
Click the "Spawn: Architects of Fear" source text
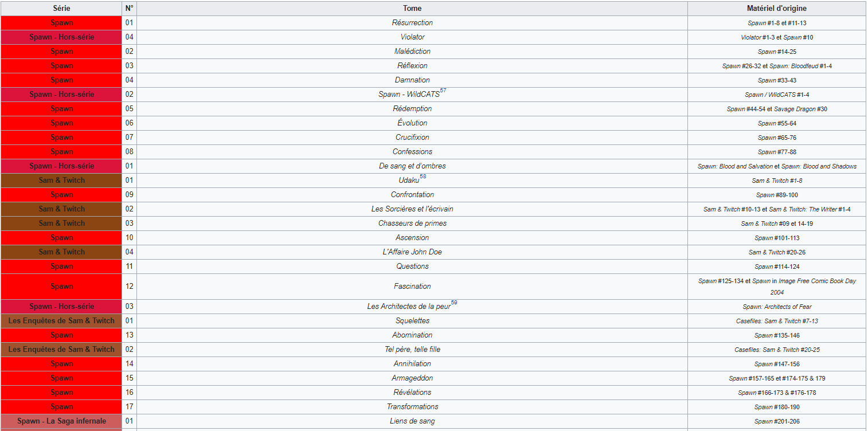point(777,307)
